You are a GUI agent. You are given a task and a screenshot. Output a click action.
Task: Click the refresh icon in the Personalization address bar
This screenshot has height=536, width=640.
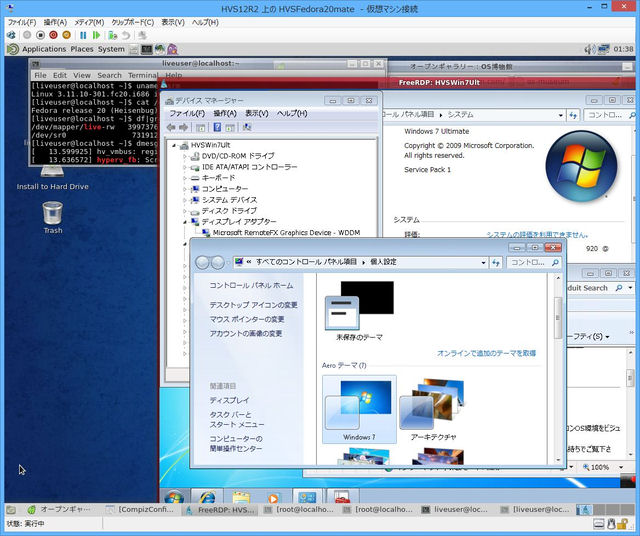496,262
